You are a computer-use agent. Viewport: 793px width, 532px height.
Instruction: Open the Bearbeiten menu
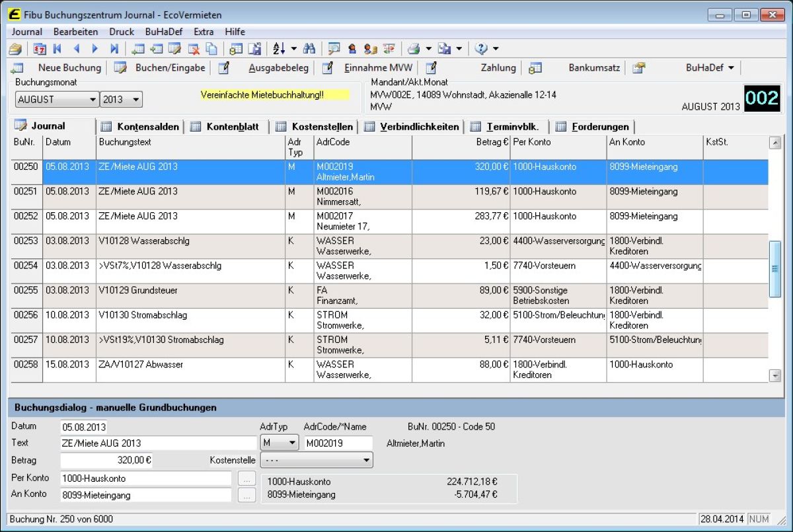coord(75,32)
